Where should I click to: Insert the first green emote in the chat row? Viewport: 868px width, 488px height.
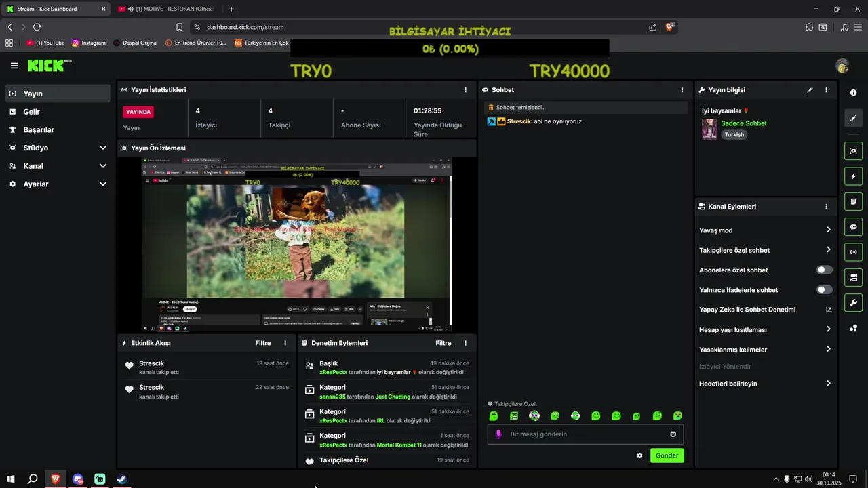point(494,415)
